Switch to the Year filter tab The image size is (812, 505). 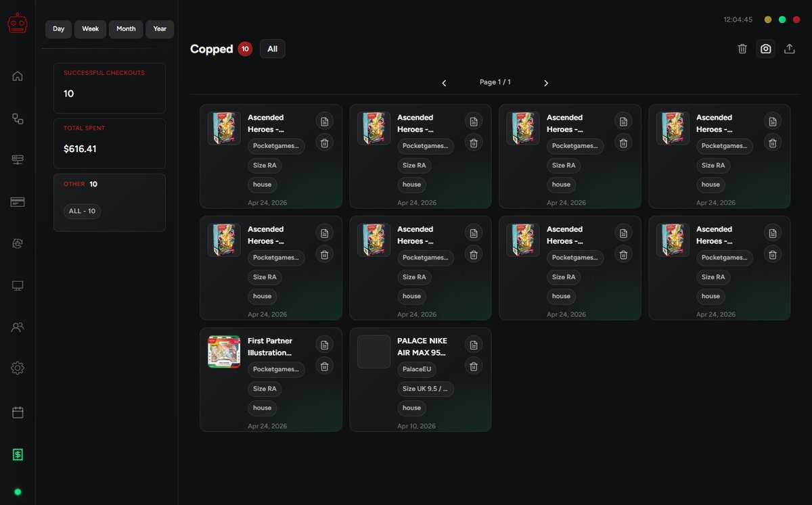(x=160, y=29)
